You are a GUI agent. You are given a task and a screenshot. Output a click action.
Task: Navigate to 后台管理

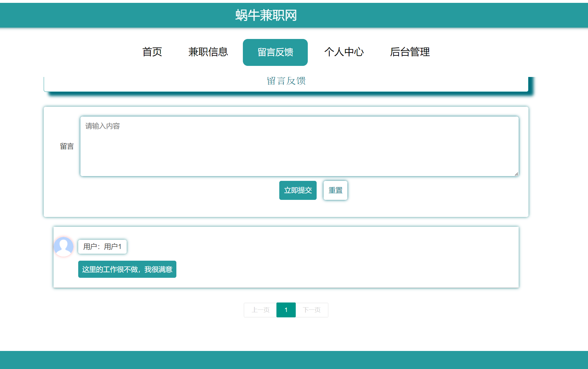tap(410, 52)
